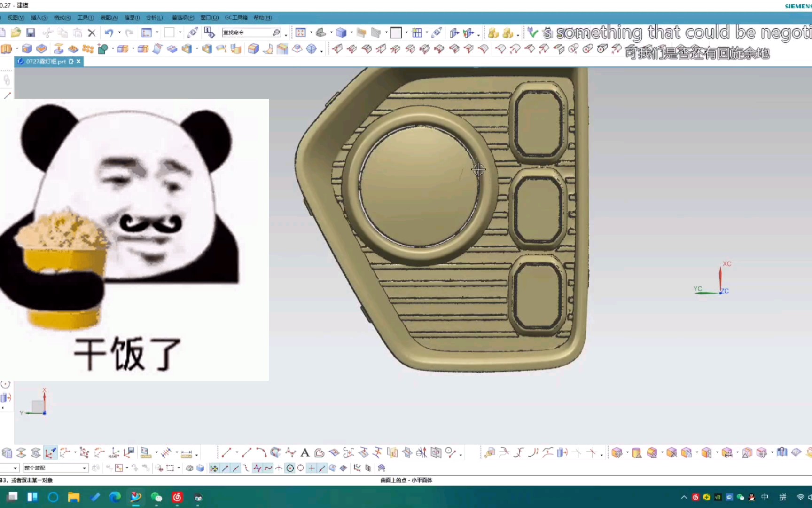The height and width of the screenshot is (508, 812).
Task: Toggle End Point snap option
Action: [225, 468]
